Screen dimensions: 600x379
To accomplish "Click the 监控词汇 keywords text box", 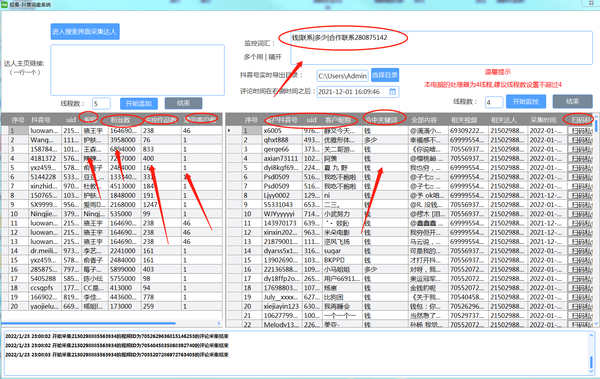I will [442, 47].
